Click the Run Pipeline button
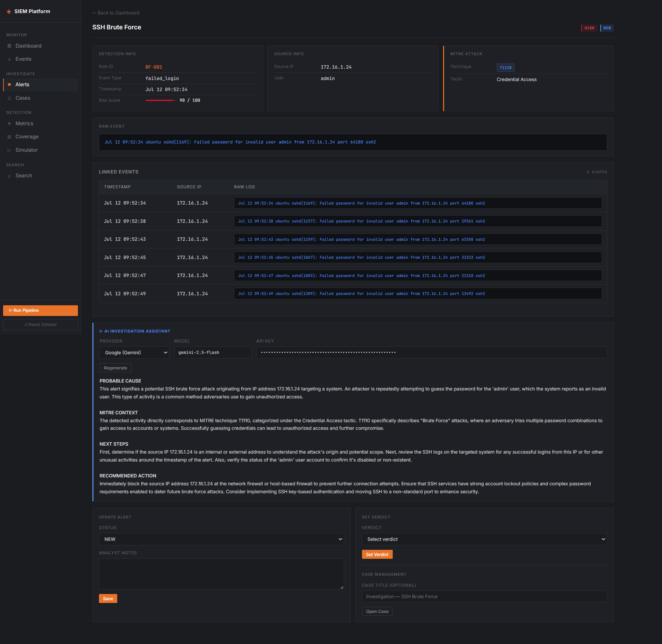 tap(40, 310)
